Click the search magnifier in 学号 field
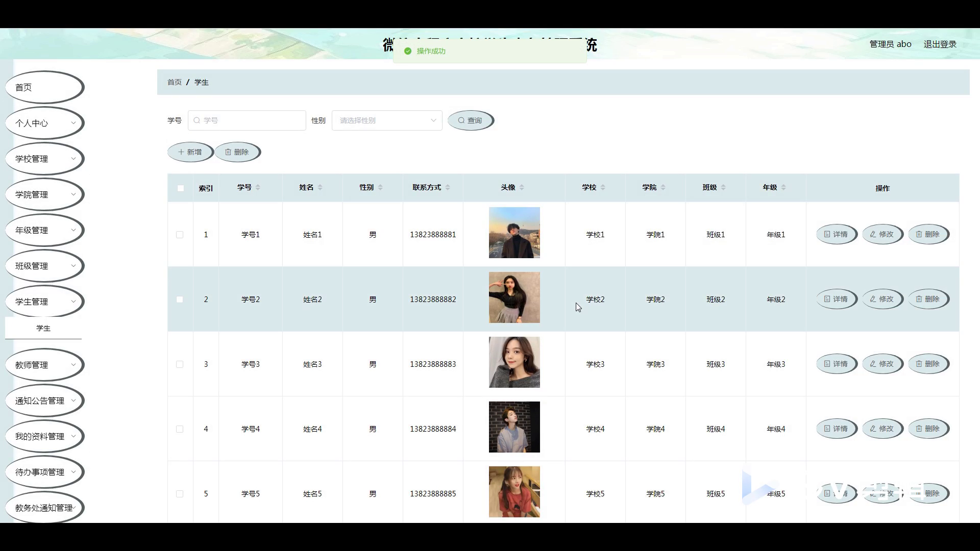The image size is (980, 551). click(197, 120)
